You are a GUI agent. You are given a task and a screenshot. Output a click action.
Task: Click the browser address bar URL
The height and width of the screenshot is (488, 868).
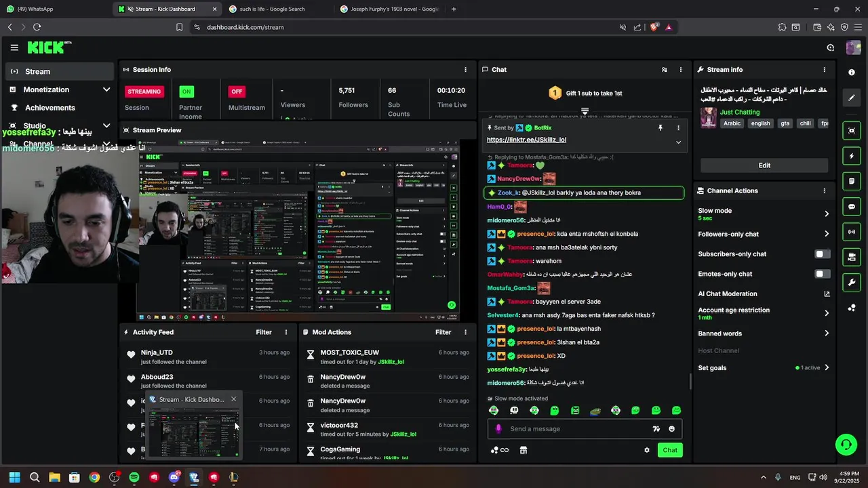pos(245,27)
